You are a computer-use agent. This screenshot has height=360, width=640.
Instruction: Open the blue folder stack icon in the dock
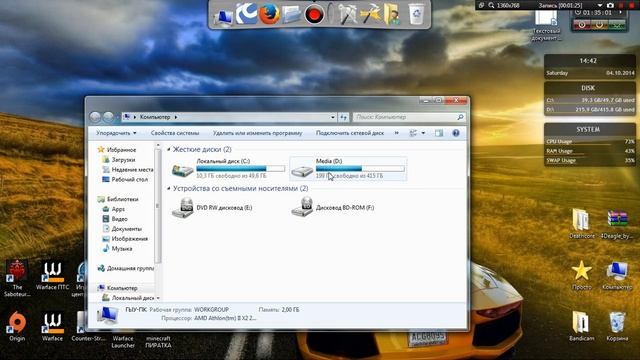(x=291, y=16)
